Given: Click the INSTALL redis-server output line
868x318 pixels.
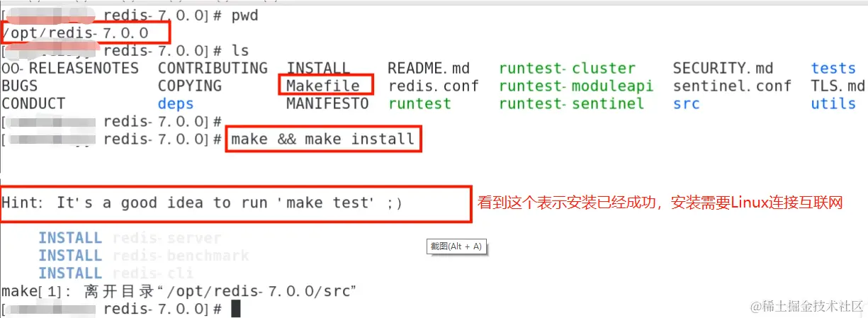Looking at the screenshot, I should pyautogui.click(x=130, y=238).
